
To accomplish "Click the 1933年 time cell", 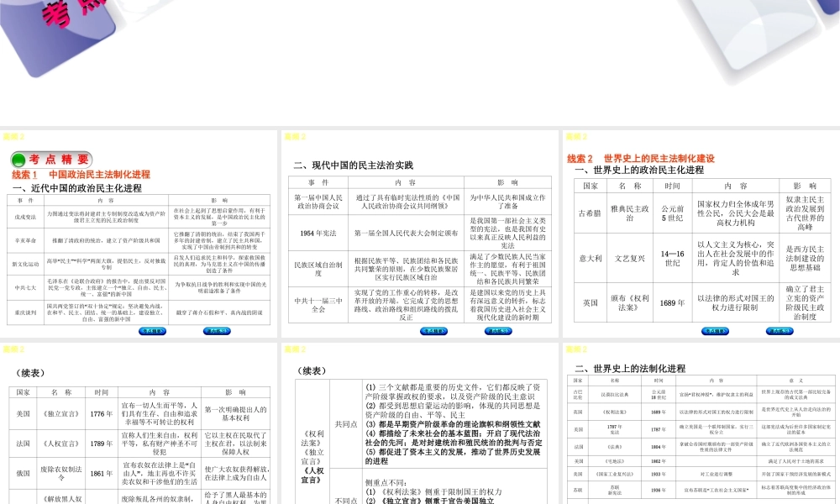I will click(x=659, y=474).
